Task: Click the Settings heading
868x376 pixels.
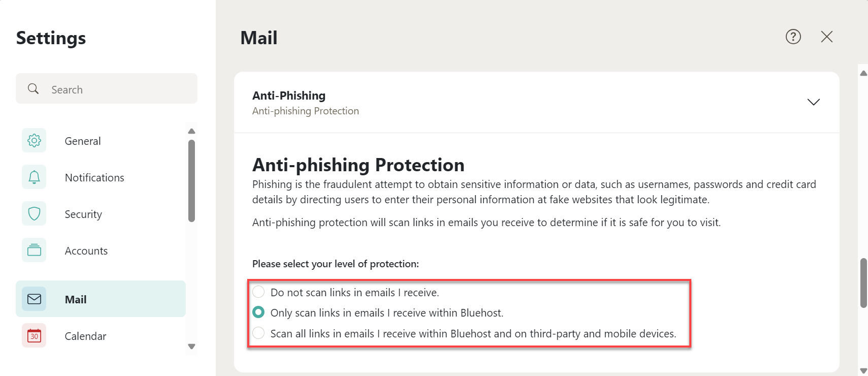Action: pyautogui.click(x=51, y=37)
